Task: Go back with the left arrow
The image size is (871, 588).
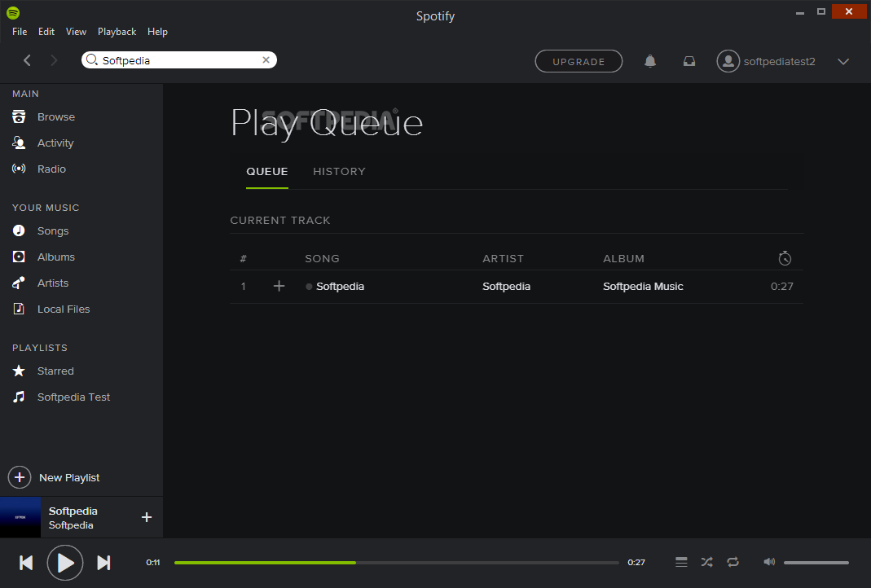Action: click(x=27, y=60)
